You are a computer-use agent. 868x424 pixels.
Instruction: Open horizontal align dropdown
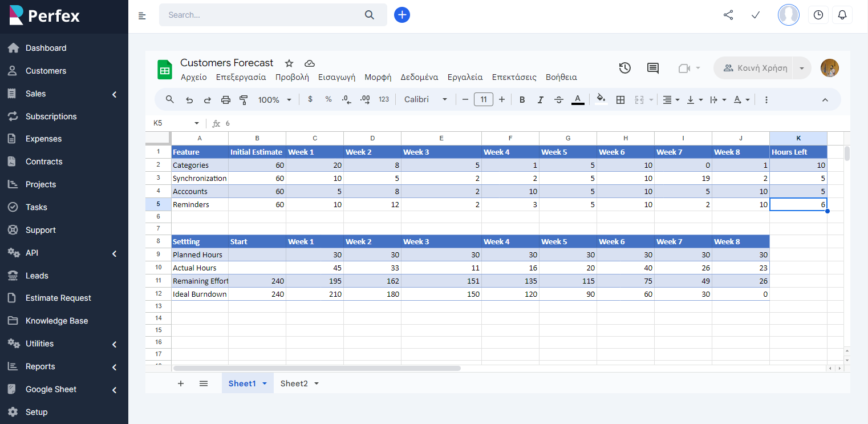[671, 100]
